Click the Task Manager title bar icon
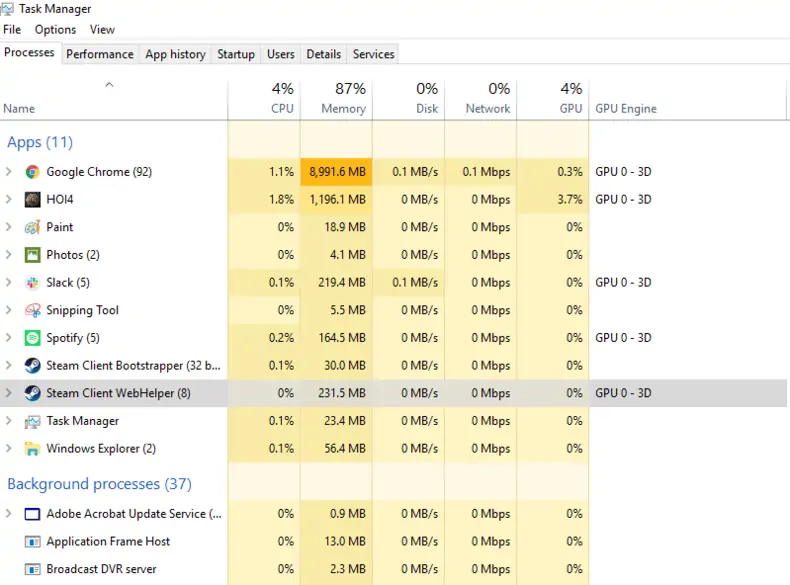790x585 pixels. pyautogui.click(x=7, y=9)
